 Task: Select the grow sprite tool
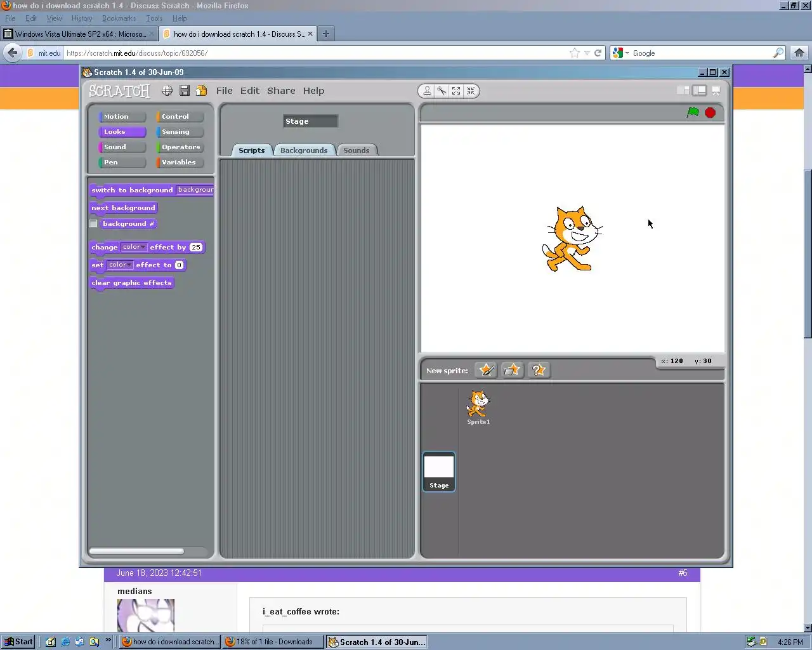click(x=456, y=91)
